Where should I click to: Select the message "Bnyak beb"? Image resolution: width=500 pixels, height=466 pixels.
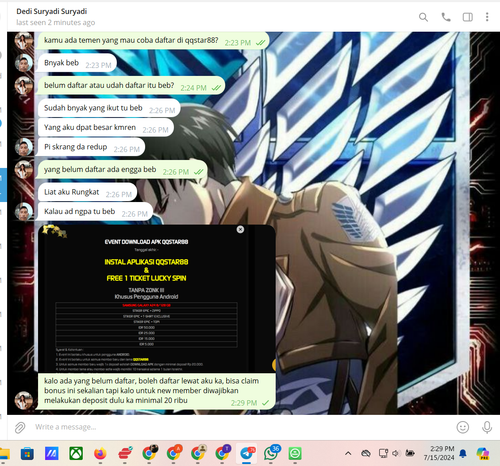(x=77, y=63)
